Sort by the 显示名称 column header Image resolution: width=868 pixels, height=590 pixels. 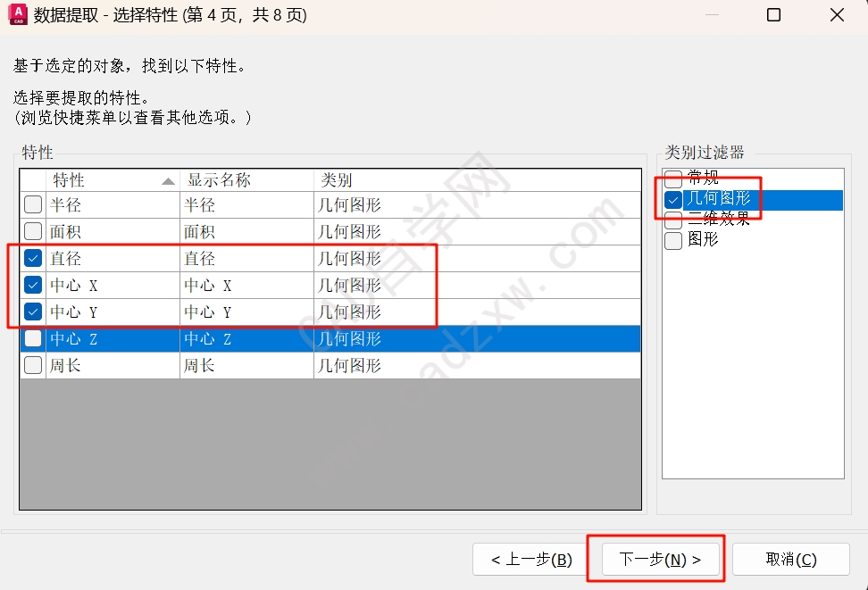[246, 180]
